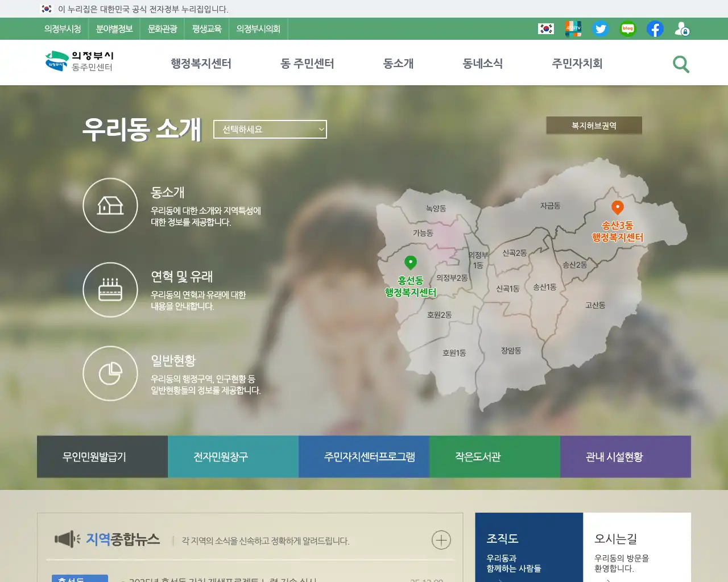
Task: Select the 문화관광 top menu item
Action: (x=161, y=29)
